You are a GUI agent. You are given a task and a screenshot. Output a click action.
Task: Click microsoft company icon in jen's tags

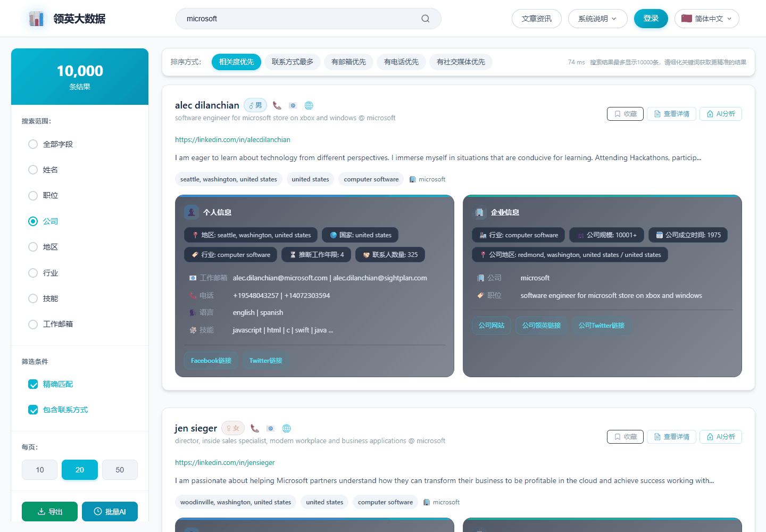(427, 502)
